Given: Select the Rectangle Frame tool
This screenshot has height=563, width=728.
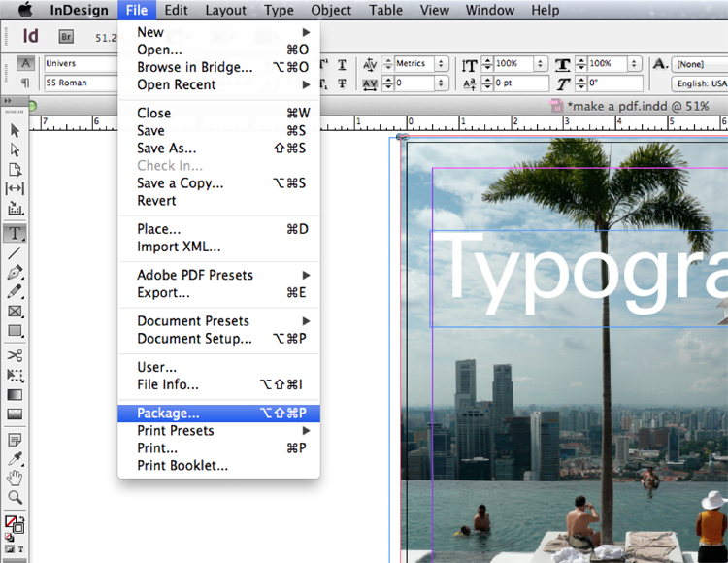Looking at the screenshot, I should point(15,311).
